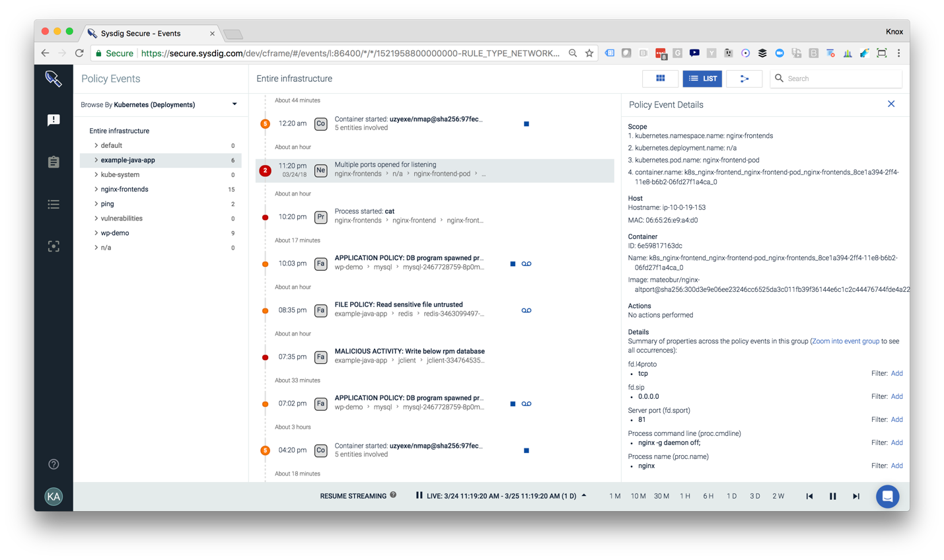944x560 pixels.
Task: Open the LIVE time range dropdown
Action: tap(582, 496)
